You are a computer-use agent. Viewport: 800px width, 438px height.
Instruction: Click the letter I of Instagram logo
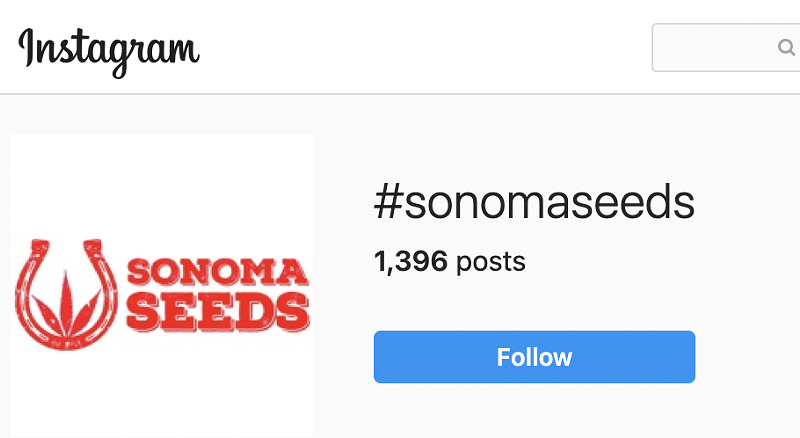(x=27, y=47)
